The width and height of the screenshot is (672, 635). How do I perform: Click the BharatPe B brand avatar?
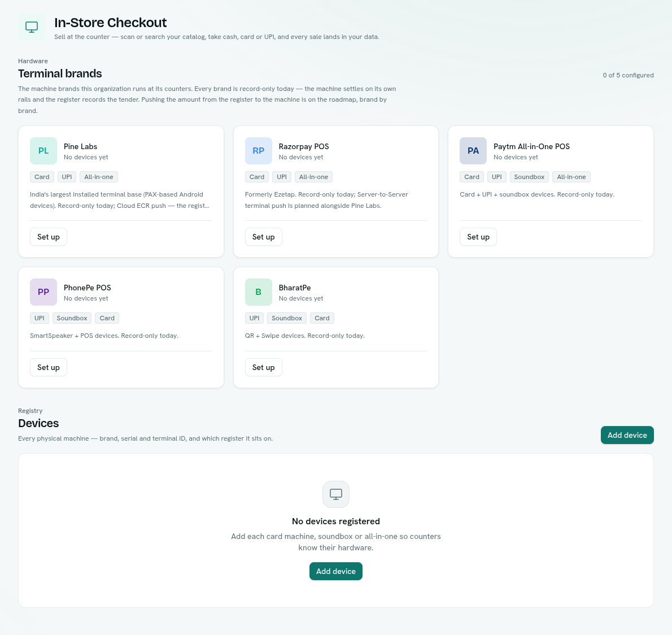coord(259,292)
